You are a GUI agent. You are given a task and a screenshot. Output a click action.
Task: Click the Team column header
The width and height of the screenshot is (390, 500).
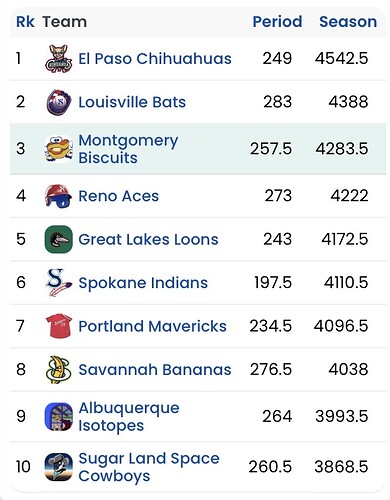click(x=65, y=22)
